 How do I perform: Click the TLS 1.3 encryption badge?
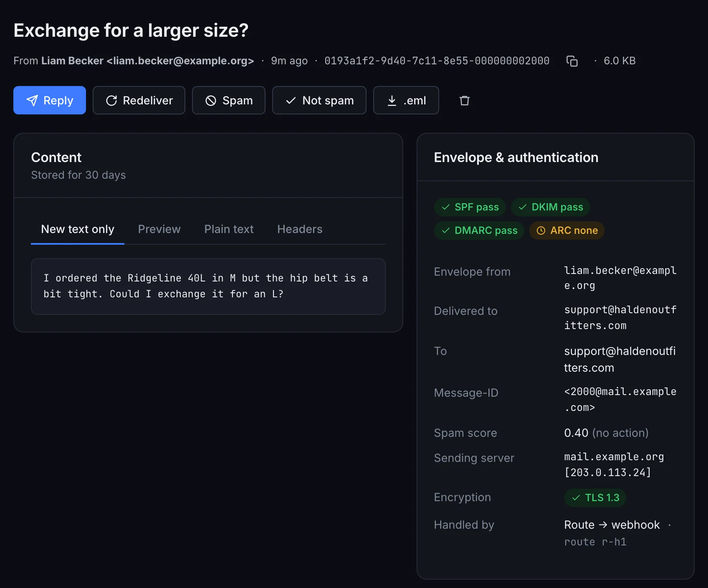(595, 498)
